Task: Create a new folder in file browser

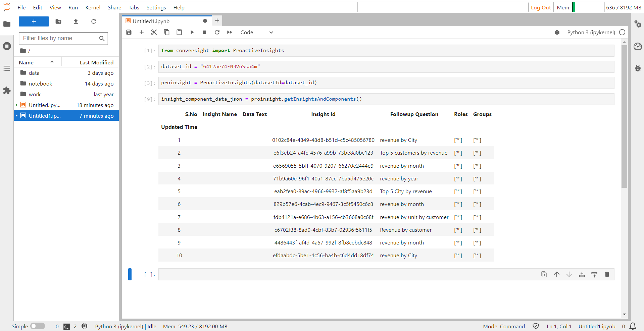Action: 58,21
